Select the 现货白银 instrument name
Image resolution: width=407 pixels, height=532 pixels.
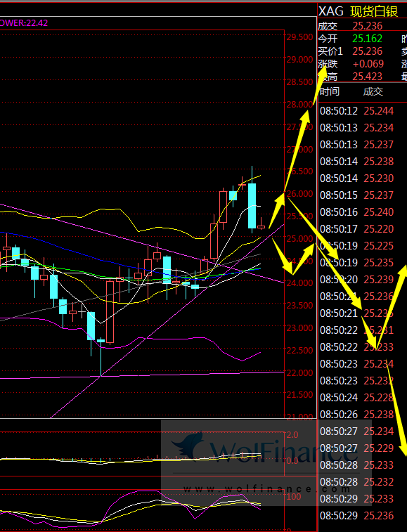[x=374, y=11]
